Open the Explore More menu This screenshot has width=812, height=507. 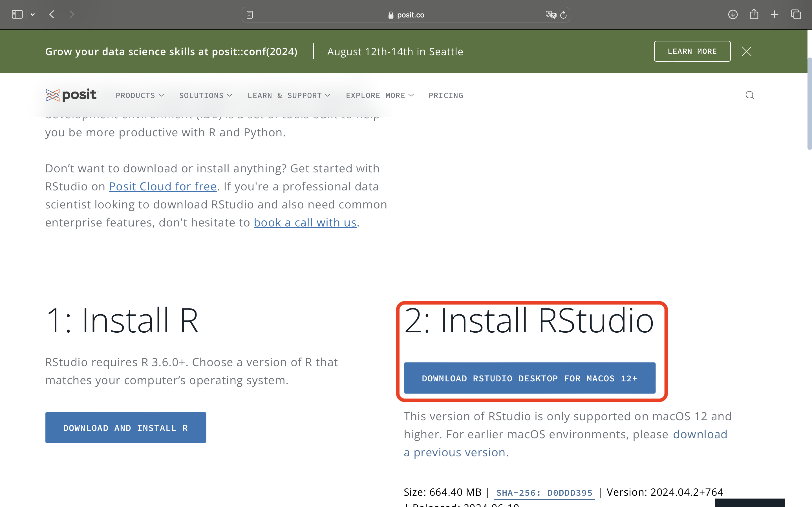click(x=379, y=95)
